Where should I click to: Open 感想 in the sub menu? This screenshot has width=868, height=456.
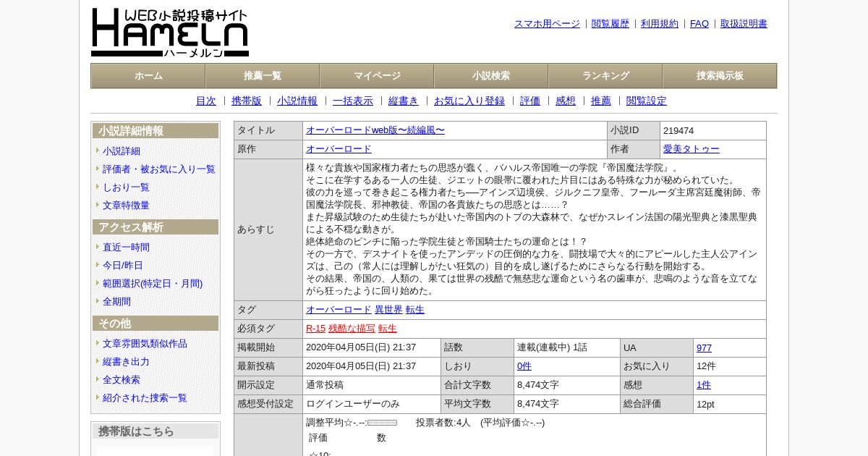point(566,101)
